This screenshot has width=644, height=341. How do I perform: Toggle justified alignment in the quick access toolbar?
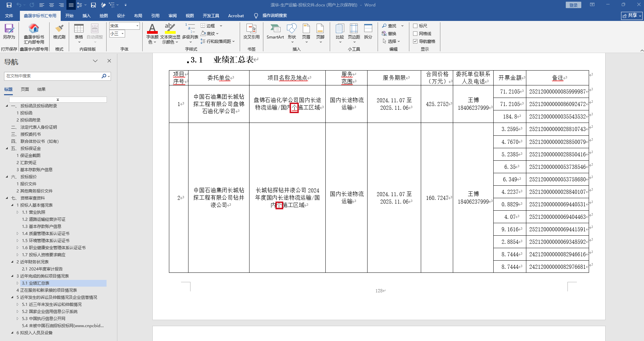point(71,5)
